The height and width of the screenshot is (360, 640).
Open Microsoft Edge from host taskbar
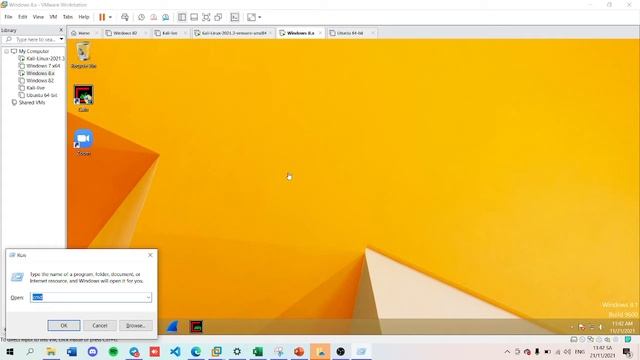pos(196,351)
